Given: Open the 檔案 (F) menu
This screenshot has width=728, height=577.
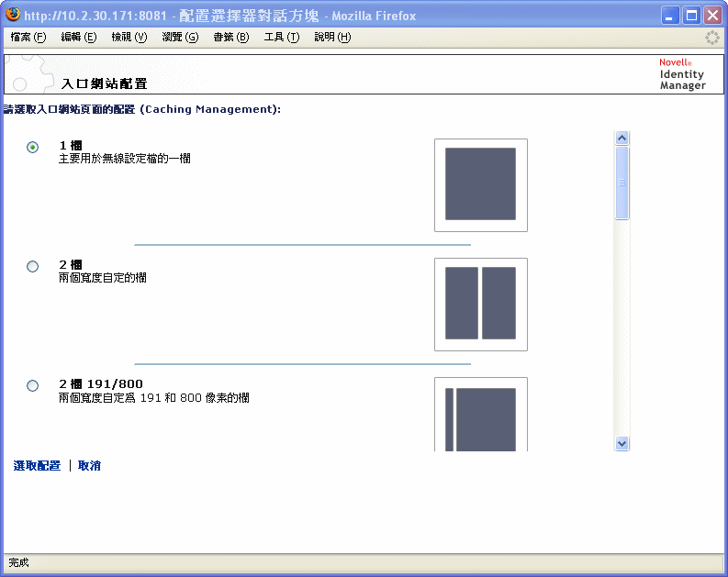Looking at the screenshot, I should tap(28, 37).
